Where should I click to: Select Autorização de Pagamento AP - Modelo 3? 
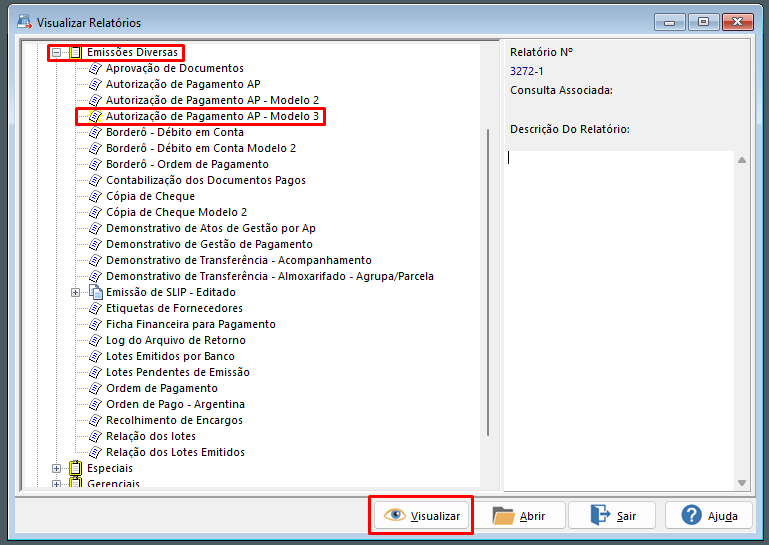pos(212,116)
